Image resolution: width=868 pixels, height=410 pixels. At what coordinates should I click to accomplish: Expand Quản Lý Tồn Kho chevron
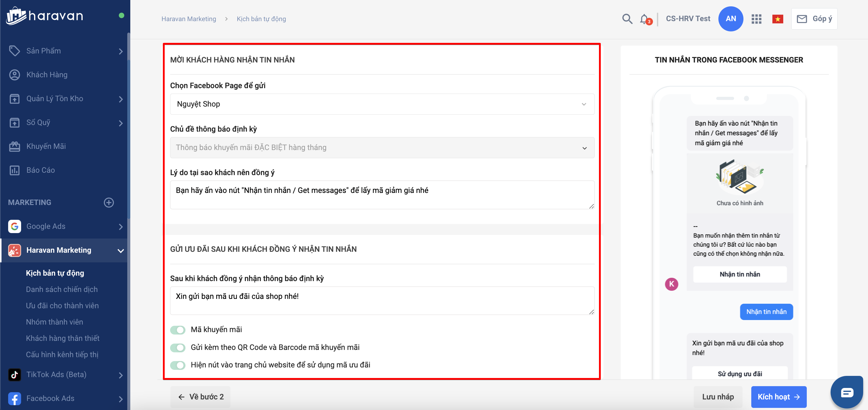click(121, 99)
